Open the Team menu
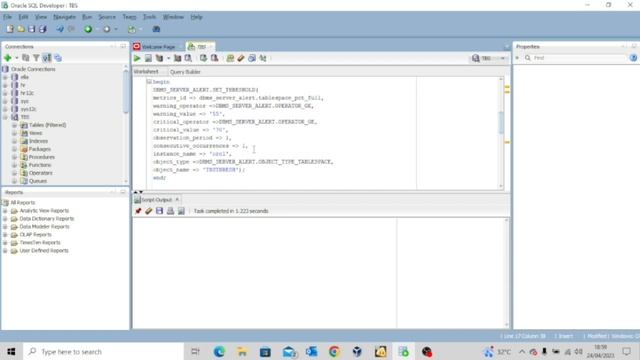This screenshot has height=360, width=640. pos(129,17)
